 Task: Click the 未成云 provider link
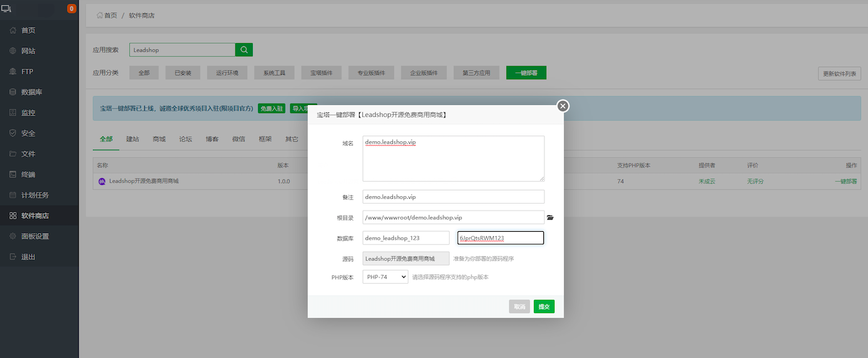[x=707, y=181]
